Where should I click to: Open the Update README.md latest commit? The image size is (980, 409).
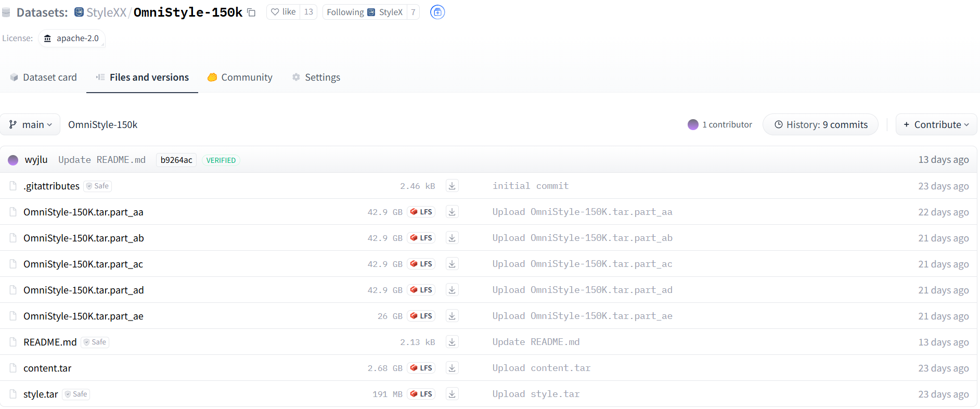coord(102,160)
